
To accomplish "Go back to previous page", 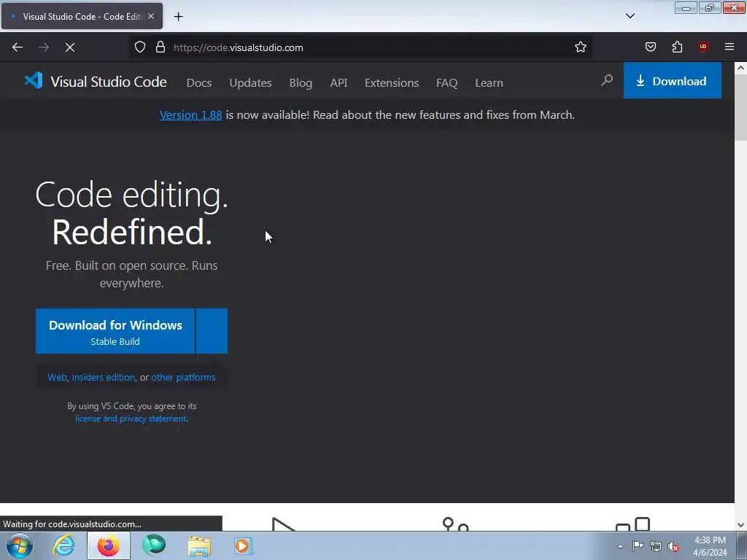I will point(18,47).
